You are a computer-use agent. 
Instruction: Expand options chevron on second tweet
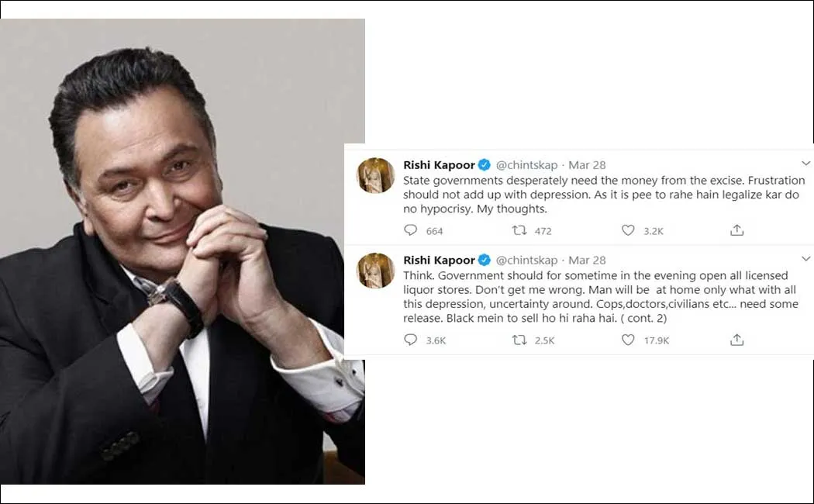point(805,258)
